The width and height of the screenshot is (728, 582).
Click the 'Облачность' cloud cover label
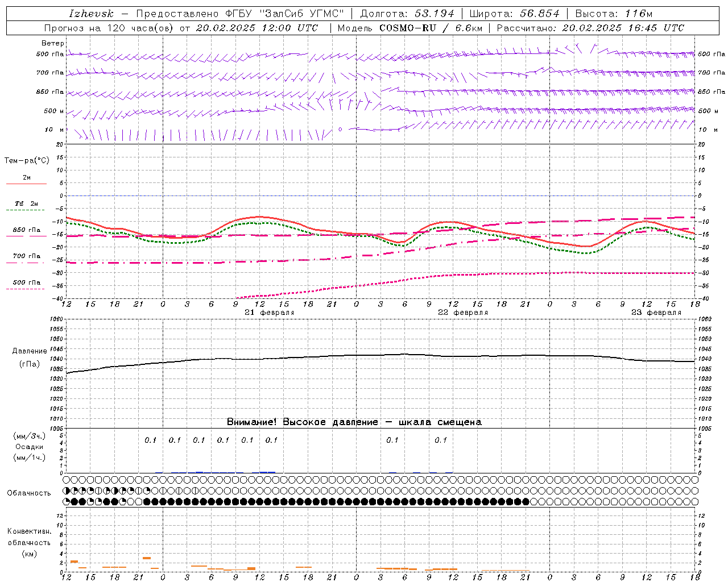tap(29, 493)
